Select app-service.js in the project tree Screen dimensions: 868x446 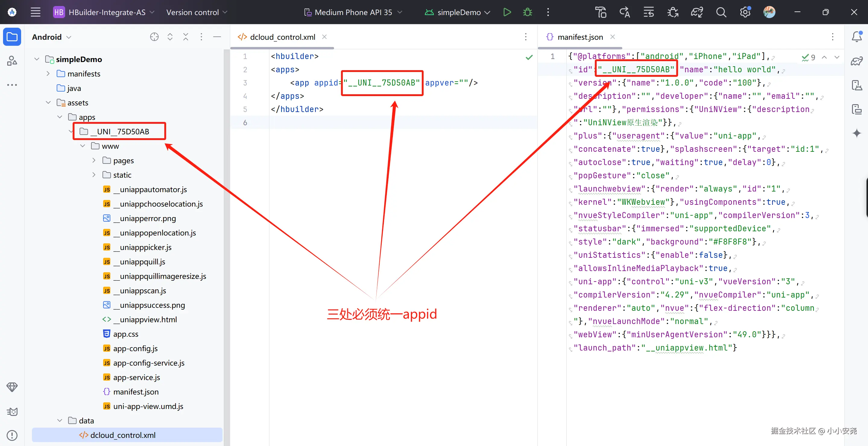(x=137, y=377)
